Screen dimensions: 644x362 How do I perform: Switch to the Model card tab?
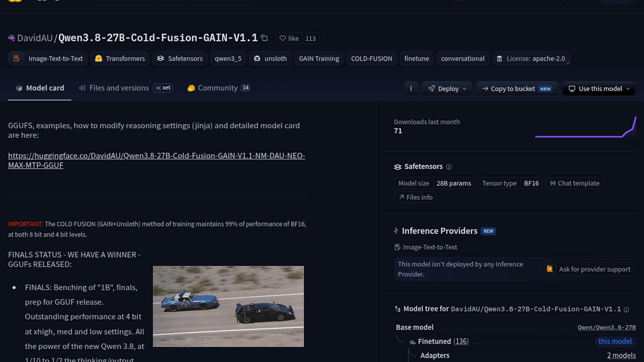click(40, 88)
